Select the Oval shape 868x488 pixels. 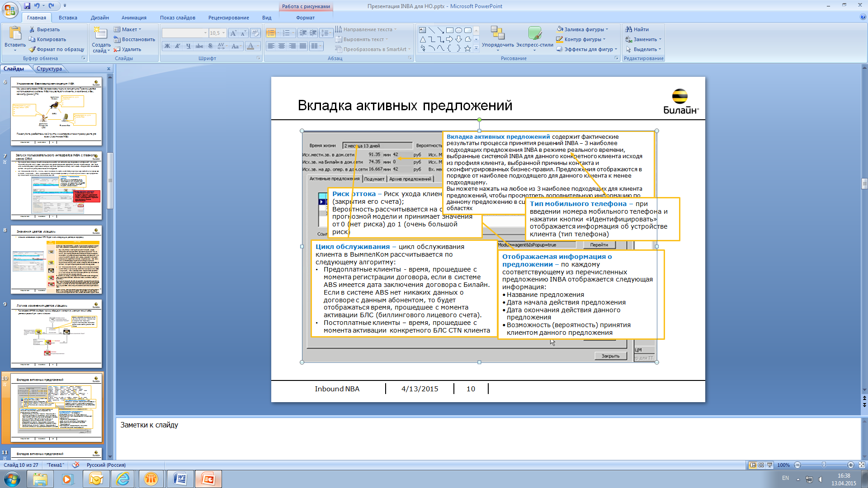point(458,30)
